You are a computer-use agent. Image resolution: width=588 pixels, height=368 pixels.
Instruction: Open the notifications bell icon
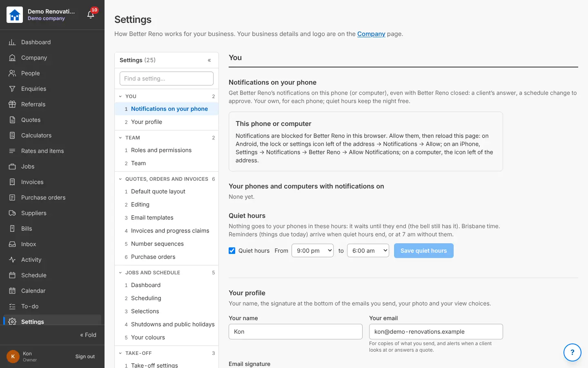[91, 15]
